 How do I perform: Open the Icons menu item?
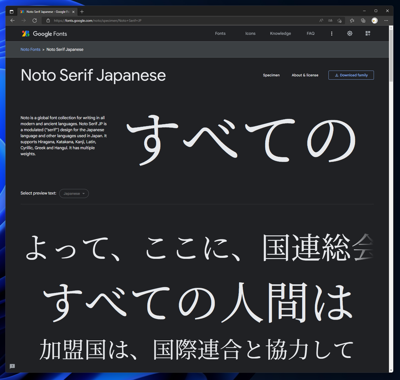(x=250, y=34)
